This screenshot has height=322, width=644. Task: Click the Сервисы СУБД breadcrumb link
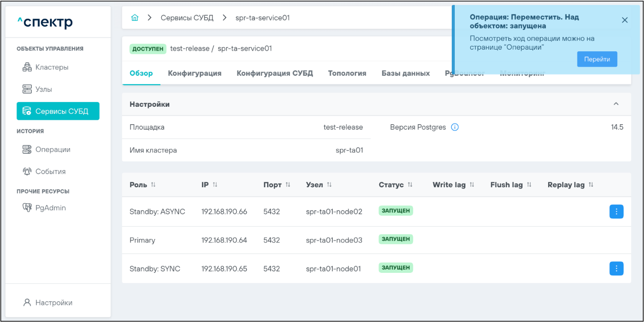pos(187,18)
